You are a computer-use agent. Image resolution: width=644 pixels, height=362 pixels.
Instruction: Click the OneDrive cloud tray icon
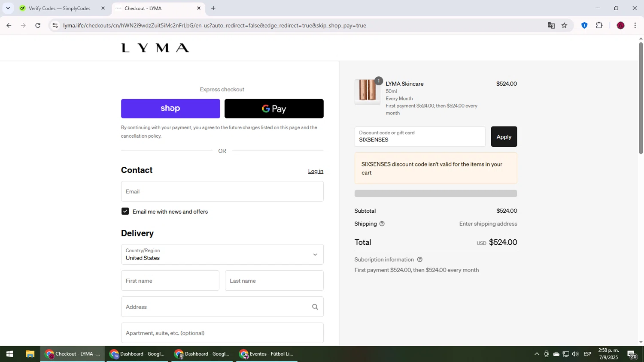(x=556, y=354)
